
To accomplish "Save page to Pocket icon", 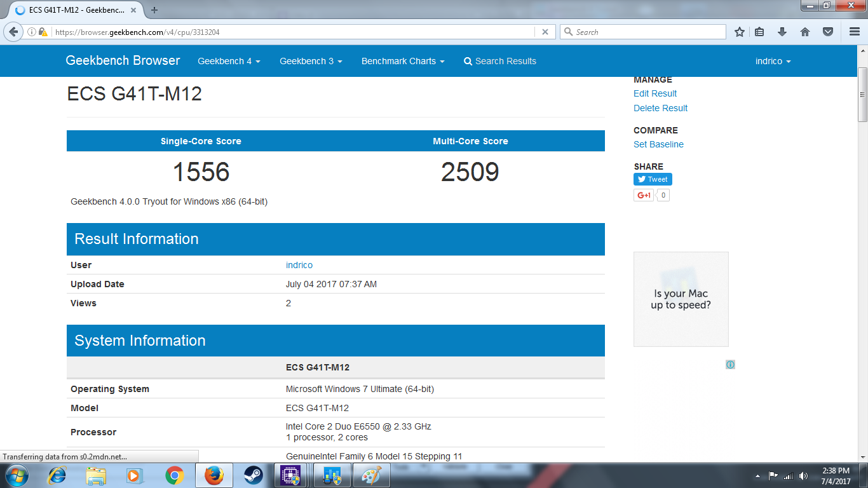I will pyautogui.click(x=828, y=32).
